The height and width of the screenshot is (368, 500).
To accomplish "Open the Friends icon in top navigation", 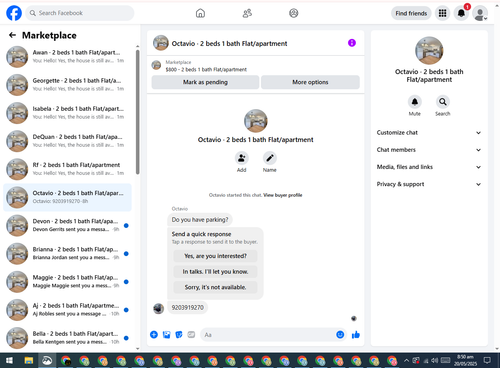I will pyautogui.click(x=247, y=13).
